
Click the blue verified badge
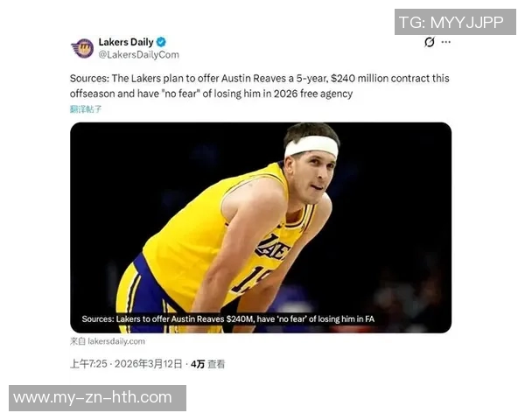tap(161, 42)
